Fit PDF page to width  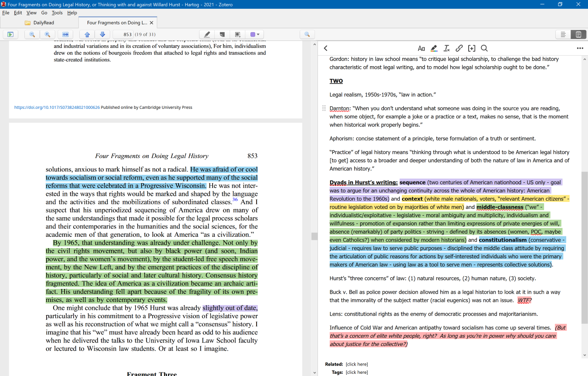[x=65, y=34]
